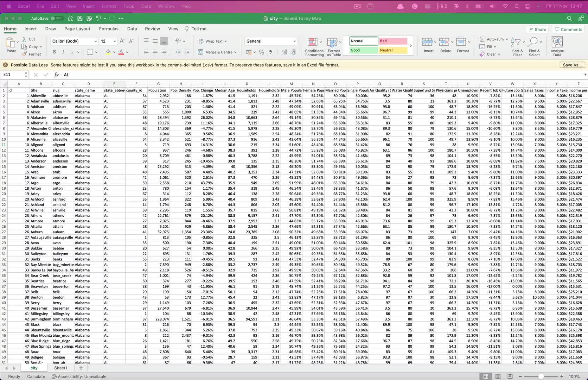Screen dimensions: 588x380
Task: Switch to the Insert tab
Action: (x=31, y=29)
